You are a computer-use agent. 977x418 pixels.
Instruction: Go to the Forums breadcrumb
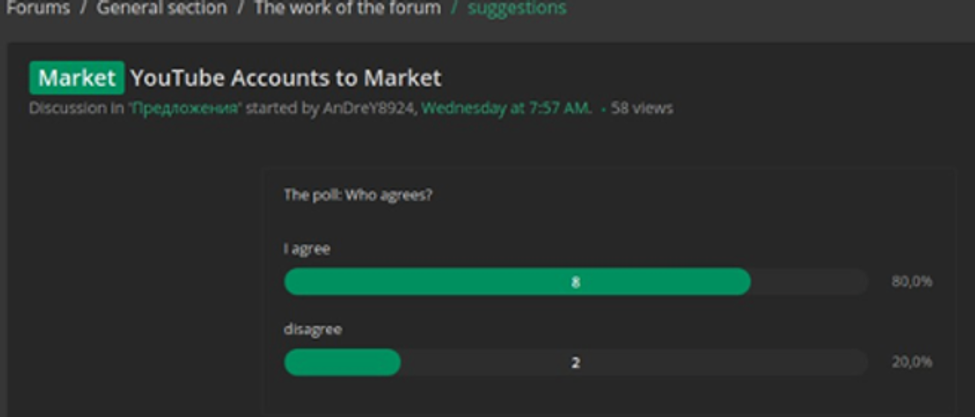38,8
